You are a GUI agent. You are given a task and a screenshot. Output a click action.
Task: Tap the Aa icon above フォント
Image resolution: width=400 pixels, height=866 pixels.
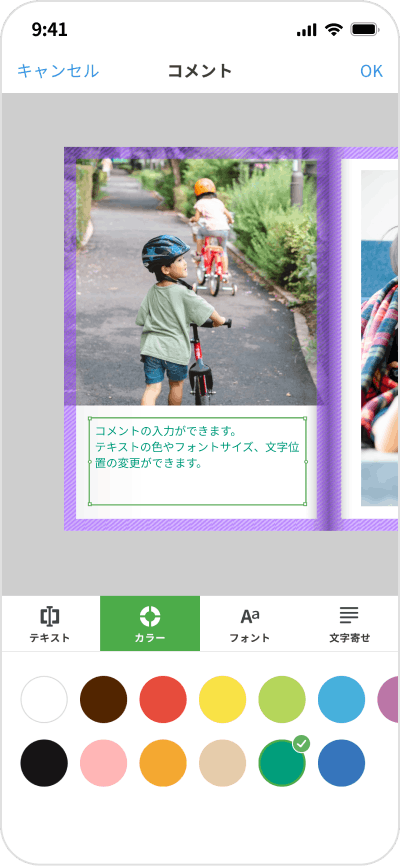click(x=250, y=615)
